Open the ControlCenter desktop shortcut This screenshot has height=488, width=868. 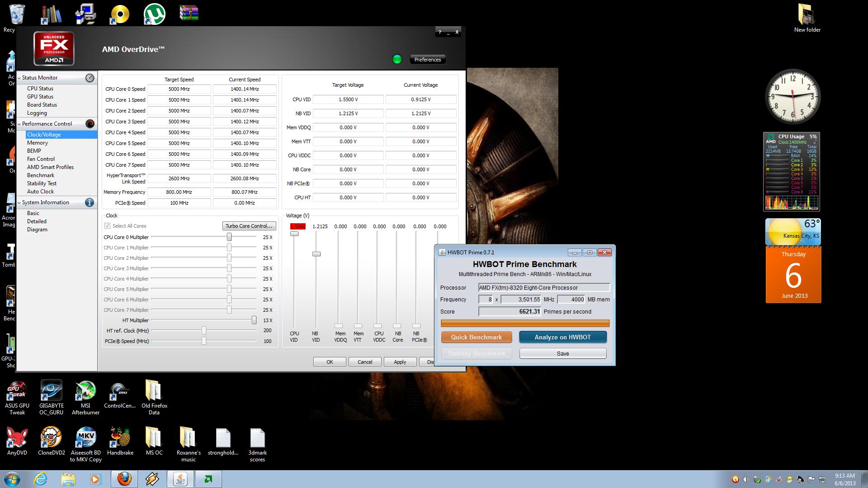coord(120,394)
